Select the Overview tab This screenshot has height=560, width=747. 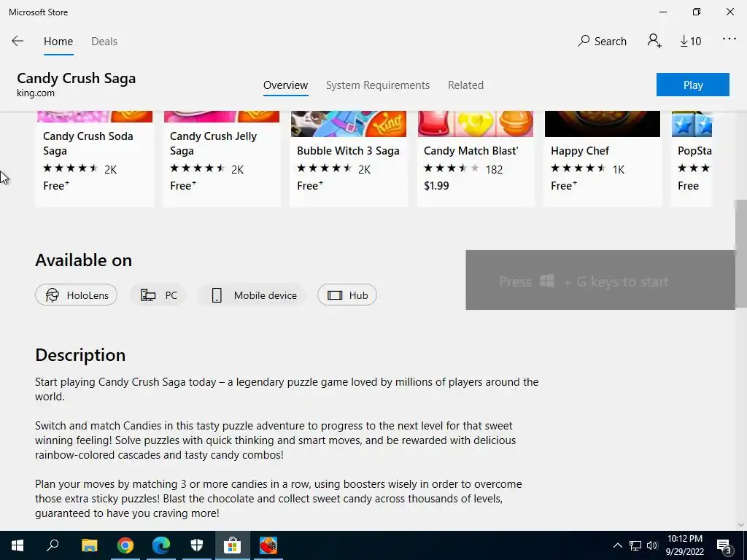285,85
